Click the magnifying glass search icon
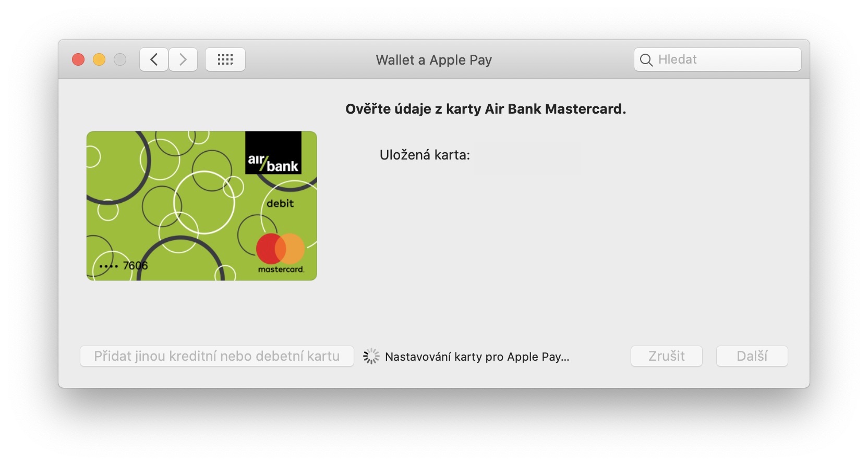This screenshot has height=465, width=868. pos(646,60)
